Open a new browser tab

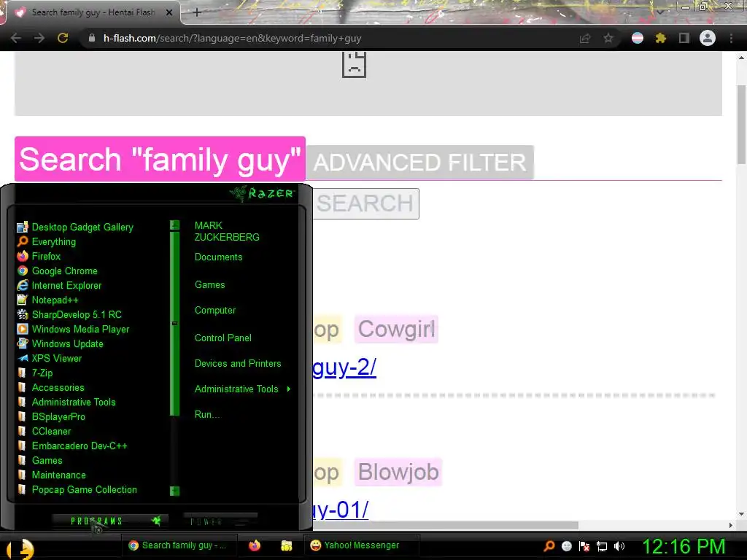[197, 12]
